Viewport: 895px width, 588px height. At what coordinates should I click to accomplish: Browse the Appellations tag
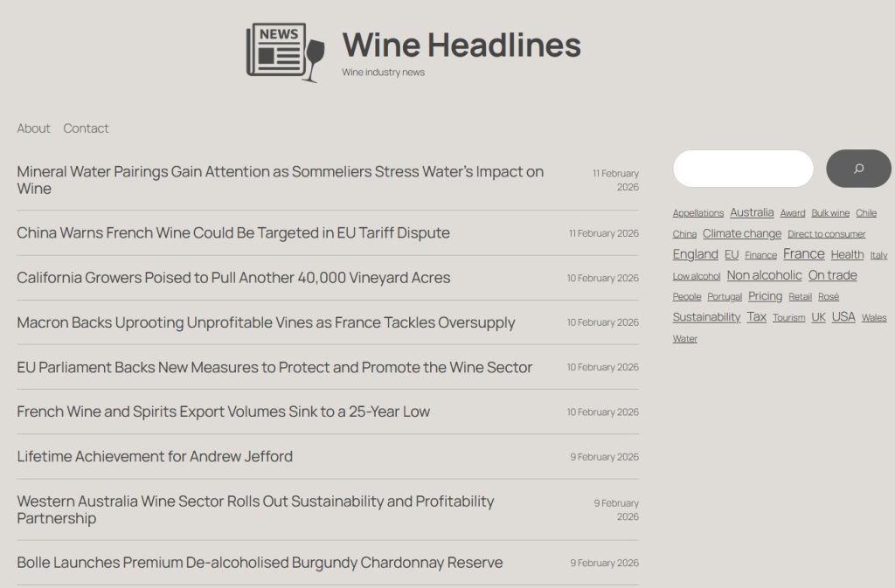pyautogui.click(x=697, y=213)
